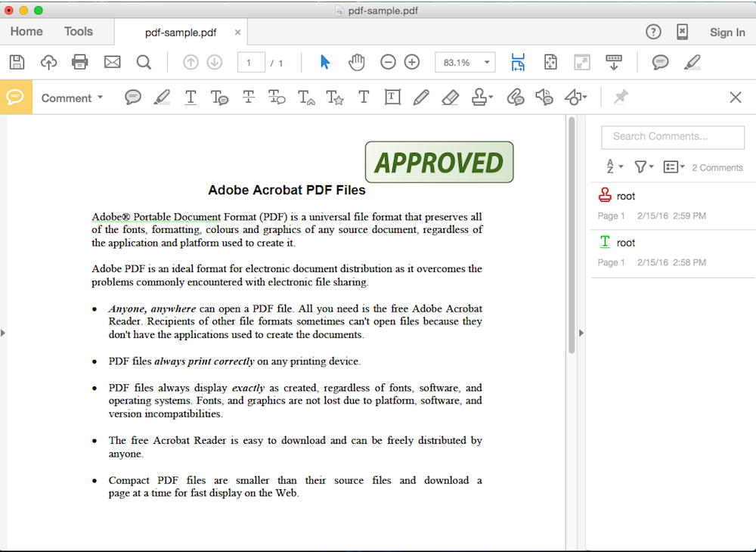Pick the Highlight text tool in the Comment toolbar
This screenshot has width=756, height=552.
(162, 98)
